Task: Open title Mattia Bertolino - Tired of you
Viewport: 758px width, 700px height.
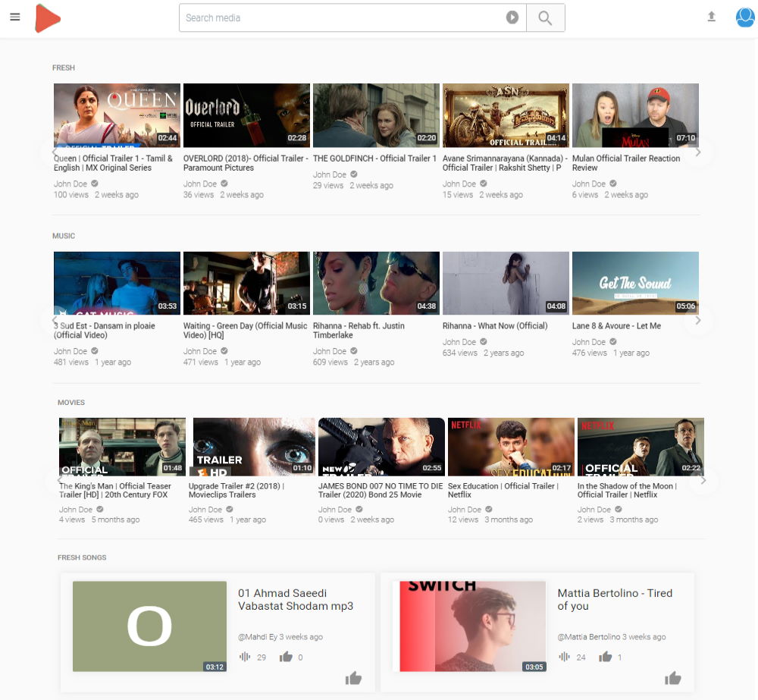Action: click(615, 599)
